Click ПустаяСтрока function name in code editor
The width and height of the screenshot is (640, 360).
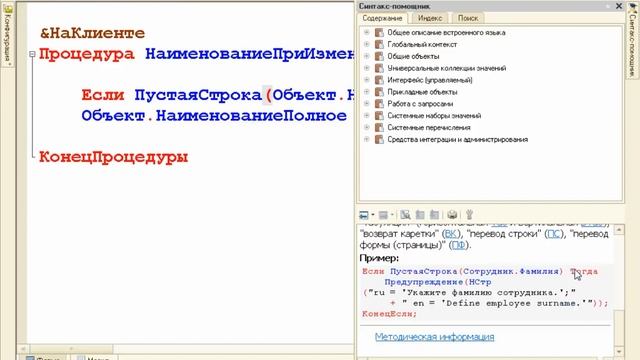click(198, 95)
